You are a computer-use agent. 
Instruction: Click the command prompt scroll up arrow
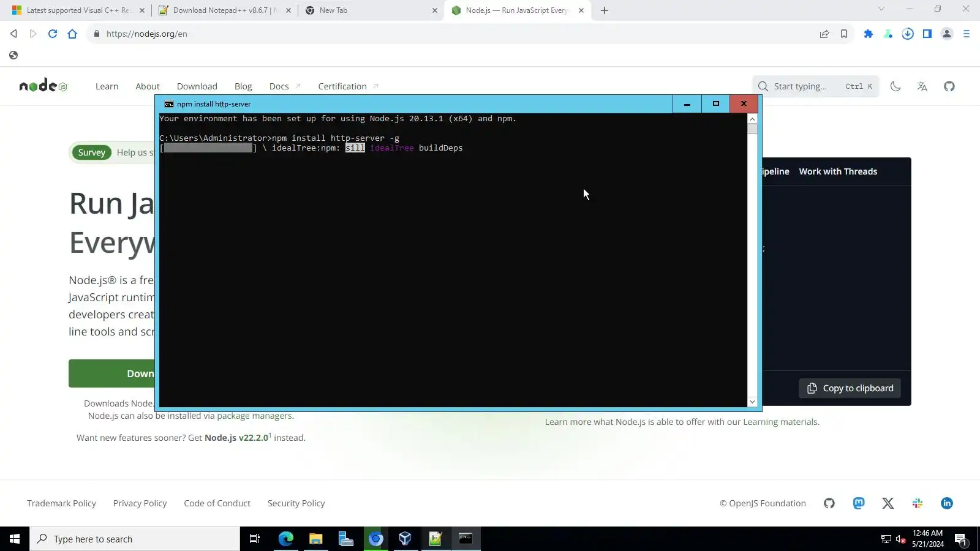[752, 119]
